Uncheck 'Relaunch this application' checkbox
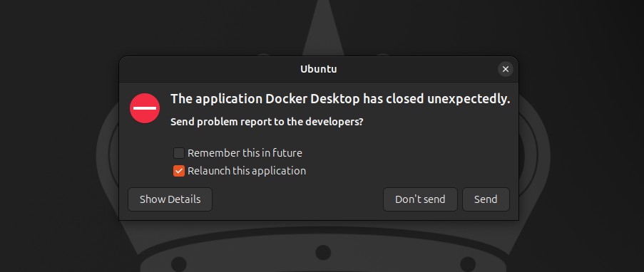 (179, 171)
